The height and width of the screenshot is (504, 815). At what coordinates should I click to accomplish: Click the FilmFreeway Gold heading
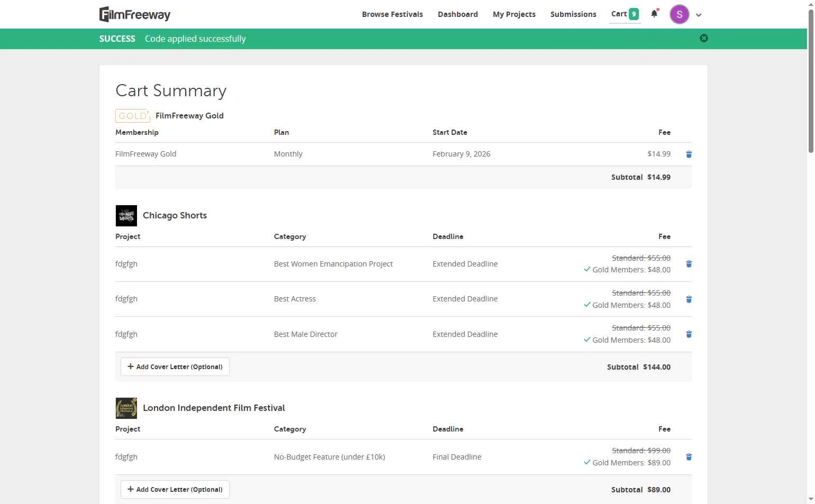tap(189, 116)
